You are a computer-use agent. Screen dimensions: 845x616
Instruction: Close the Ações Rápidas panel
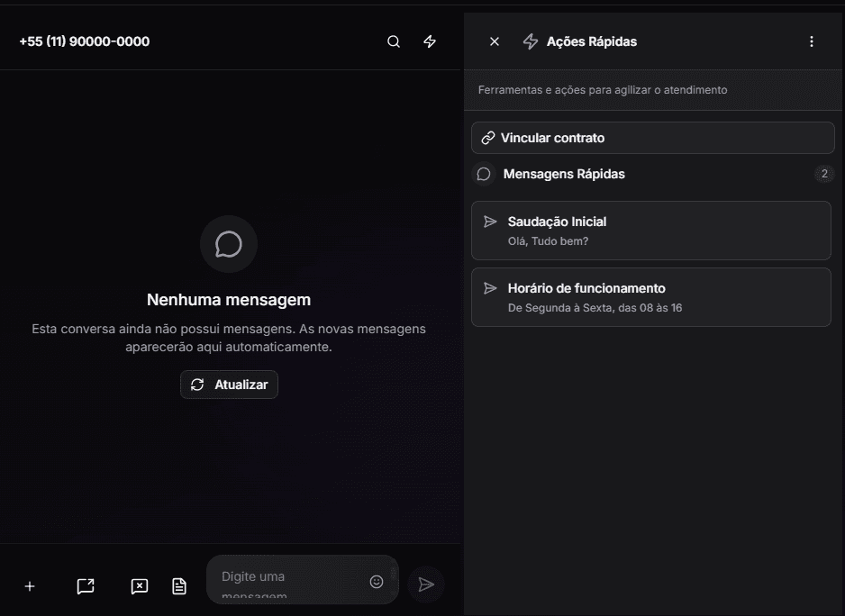[x=495, y=41]
